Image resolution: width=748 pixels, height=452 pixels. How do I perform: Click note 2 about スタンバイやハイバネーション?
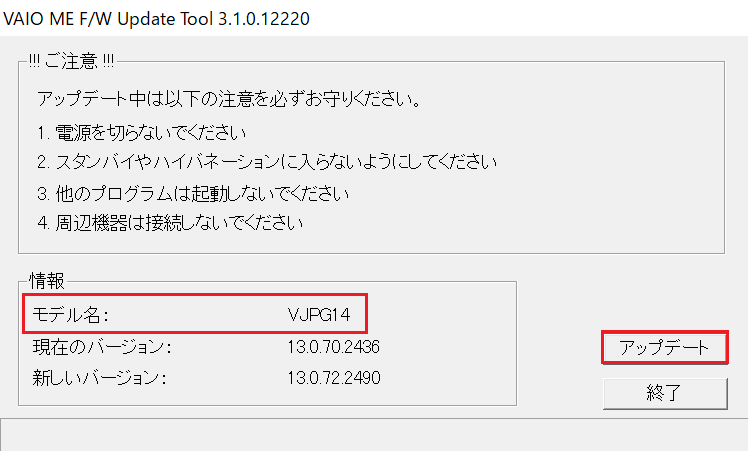click(267, 162)
